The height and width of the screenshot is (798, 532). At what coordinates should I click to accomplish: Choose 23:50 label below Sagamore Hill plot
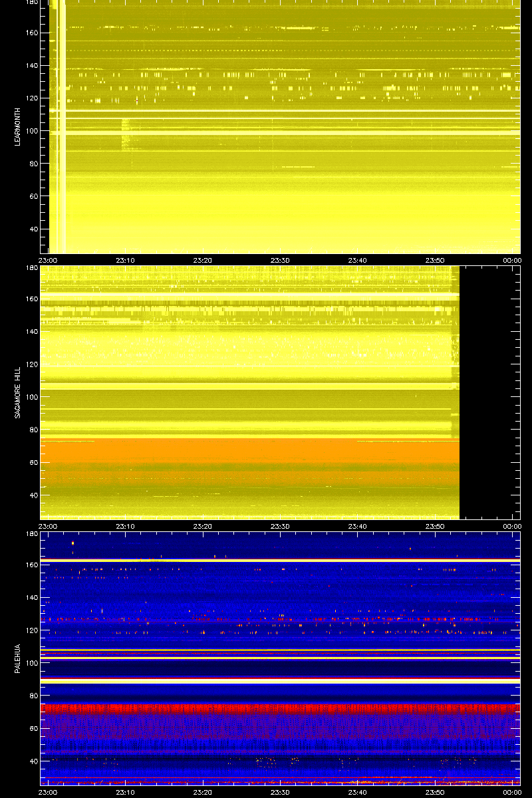coord(435,526)
